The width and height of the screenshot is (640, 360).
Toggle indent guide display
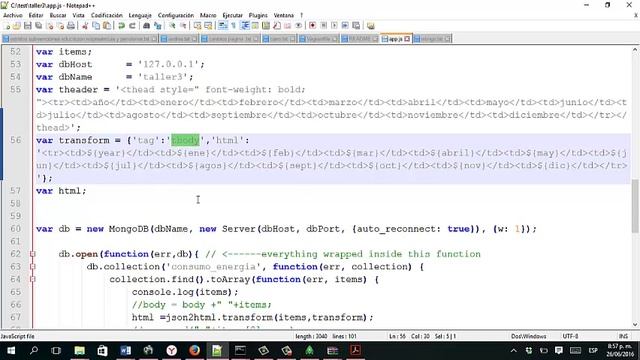[245, 26]
